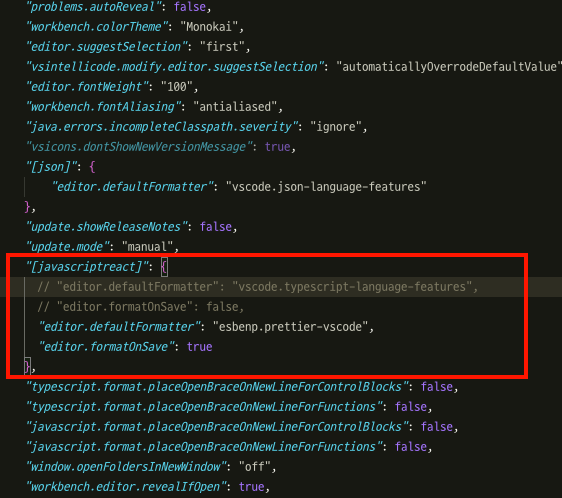Viewport: 562px width, 498px height.
Task: Click the "update.showReleaseNotes" key
Action: (x=106, y=227)
